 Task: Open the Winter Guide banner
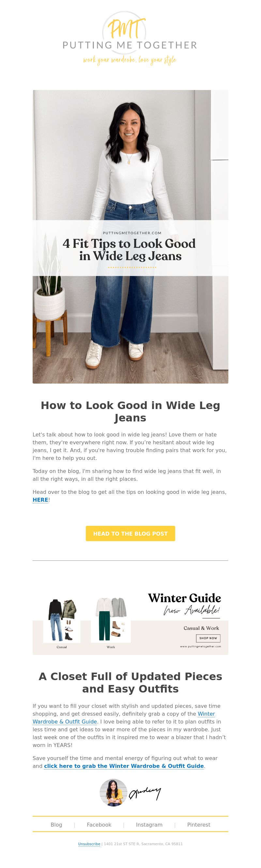click(x=130, y=624)
